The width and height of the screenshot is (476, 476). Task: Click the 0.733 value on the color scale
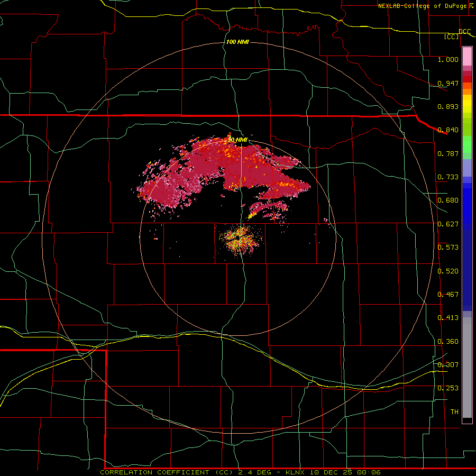[x=448, y=177]
